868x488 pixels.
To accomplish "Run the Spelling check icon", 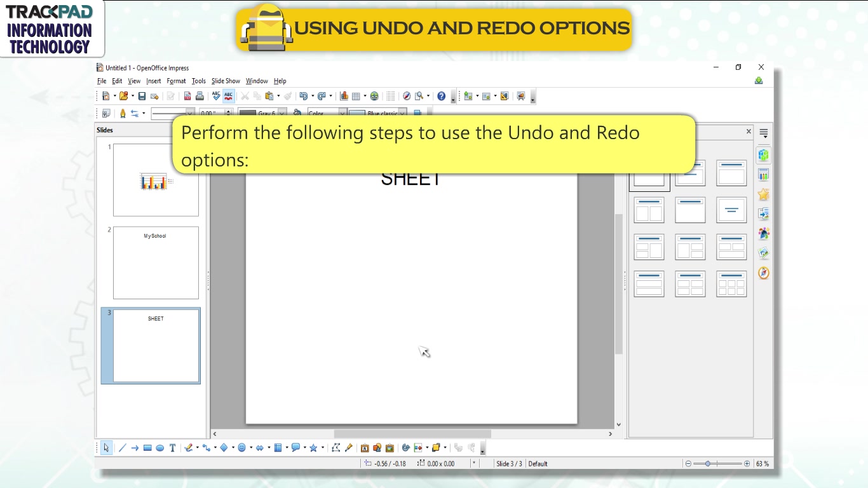I will click(x=216, y=96).
